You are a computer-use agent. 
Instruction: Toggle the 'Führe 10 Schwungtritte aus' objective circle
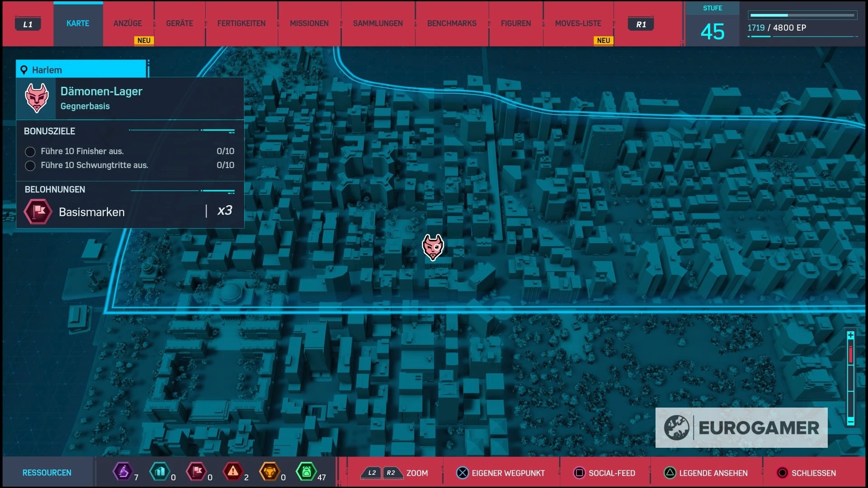[30, 165]
